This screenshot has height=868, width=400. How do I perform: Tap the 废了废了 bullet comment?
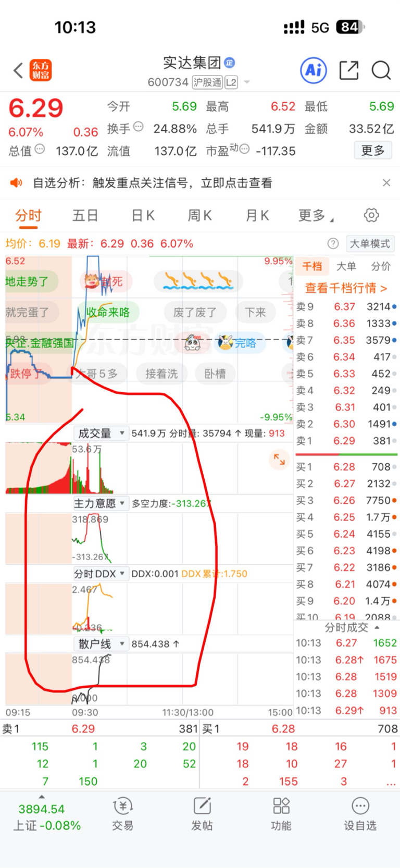195,312
